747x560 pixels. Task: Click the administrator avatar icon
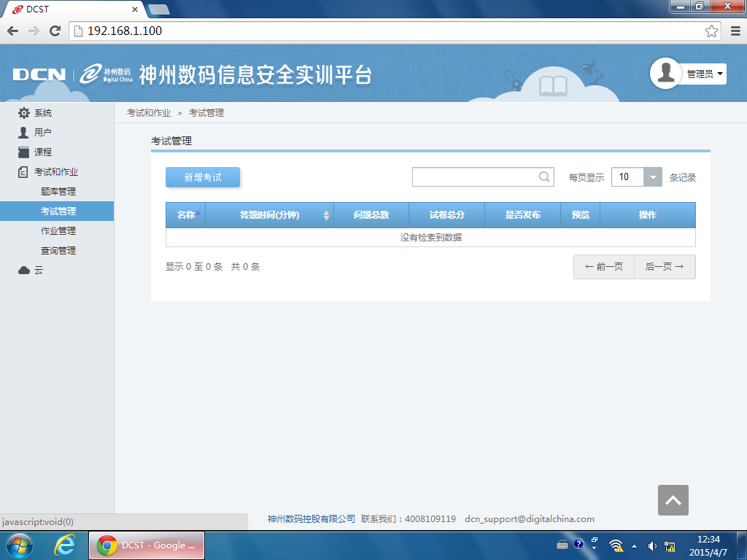665,74
